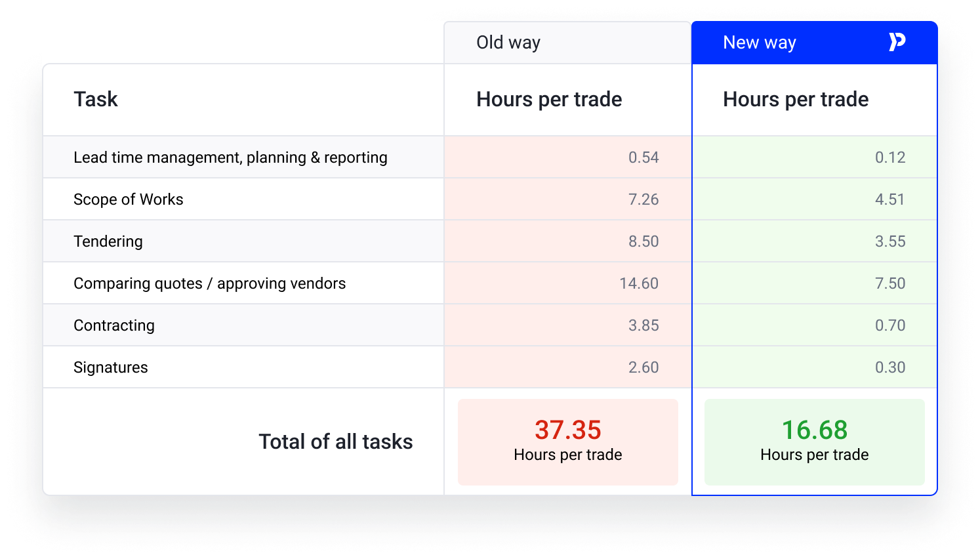Click the old way value 14.60
This screenshot has height=559, width=980.
tap(639, 283)
